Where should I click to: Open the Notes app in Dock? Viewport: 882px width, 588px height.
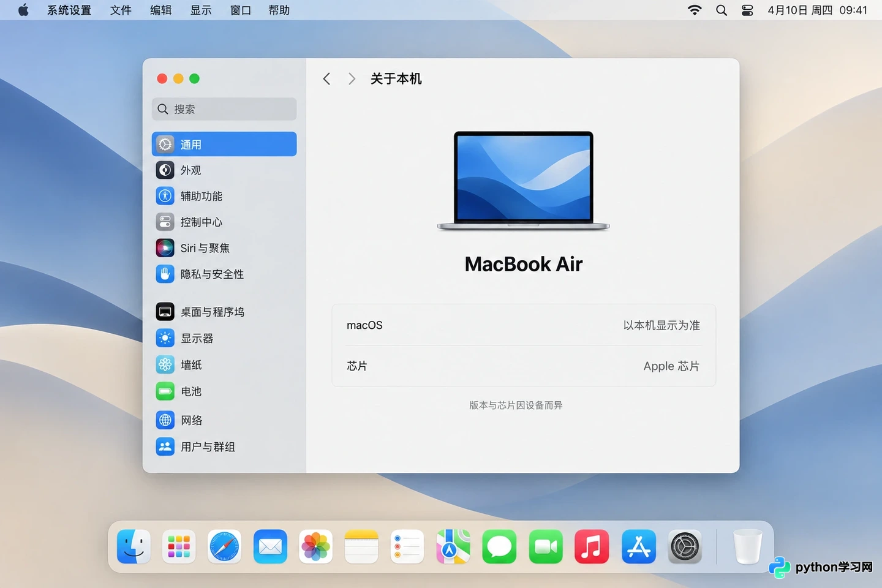pyautogui.click(x=361, y=546)
